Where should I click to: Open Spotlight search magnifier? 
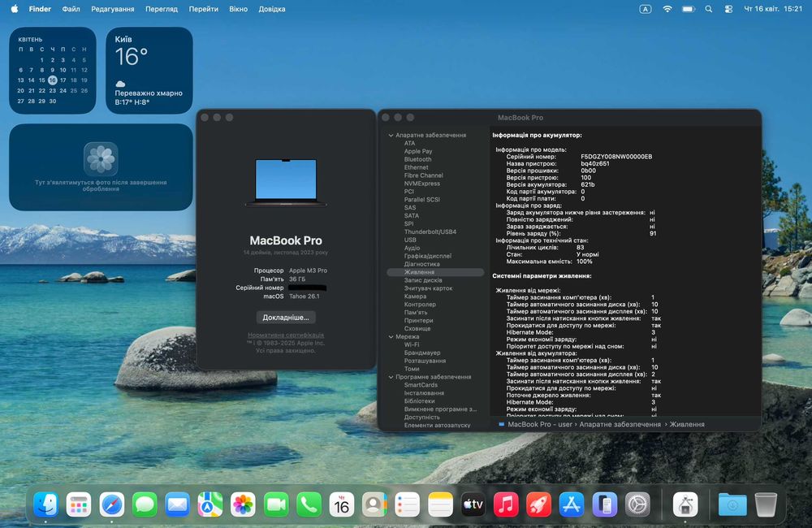708,9
